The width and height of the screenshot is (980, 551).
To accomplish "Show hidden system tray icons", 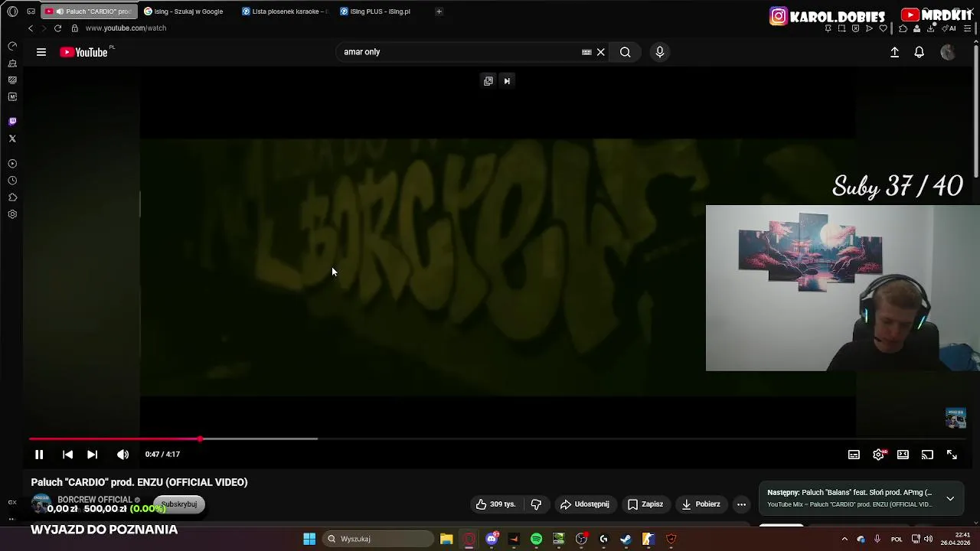I will (x=844, y=539).
